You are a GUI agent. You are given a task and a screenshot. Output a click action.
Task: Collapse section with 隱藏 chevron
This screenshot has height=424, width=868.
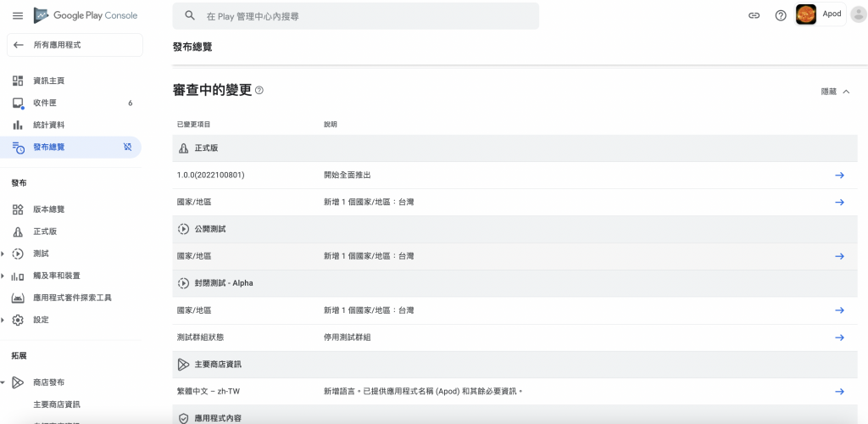(x=846, y=92)
